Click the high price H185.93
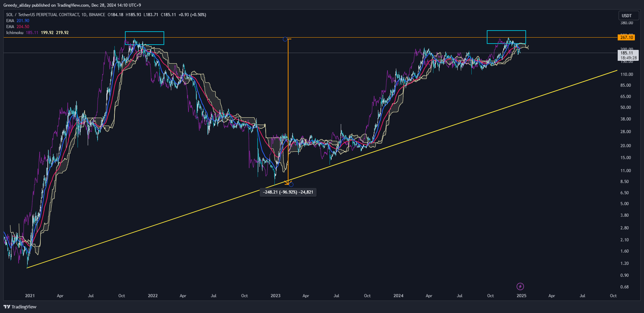This screenshot has width=644, height=313. pos(133,15)
